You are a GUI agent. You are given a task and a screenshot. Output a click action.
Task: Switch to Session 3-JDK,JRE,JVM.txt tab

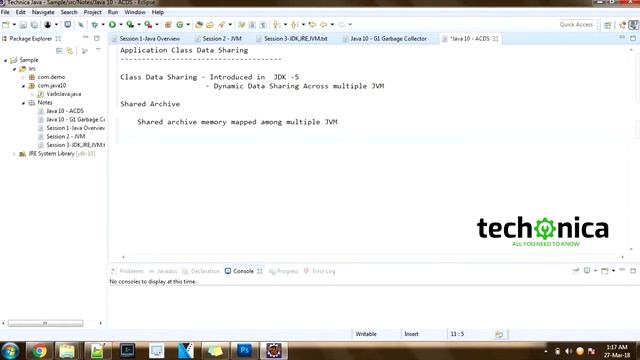click(x=296, y=39)
